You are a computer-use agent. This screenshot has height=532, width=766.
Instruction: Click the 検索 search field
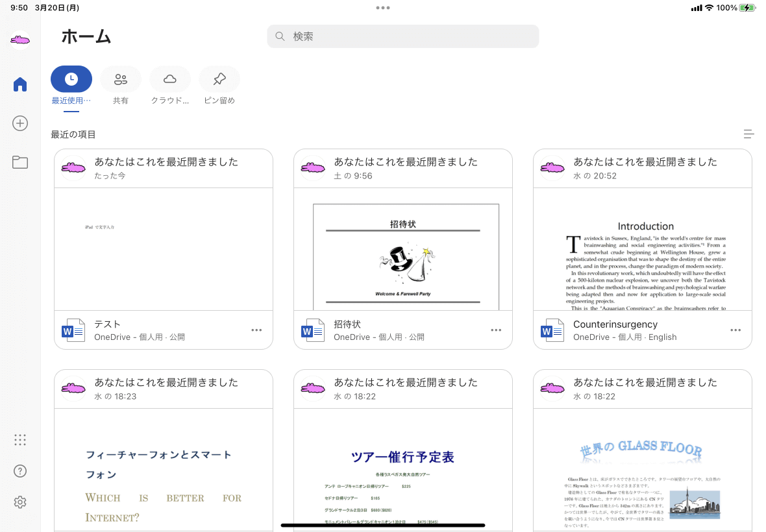tap(403, 36)
